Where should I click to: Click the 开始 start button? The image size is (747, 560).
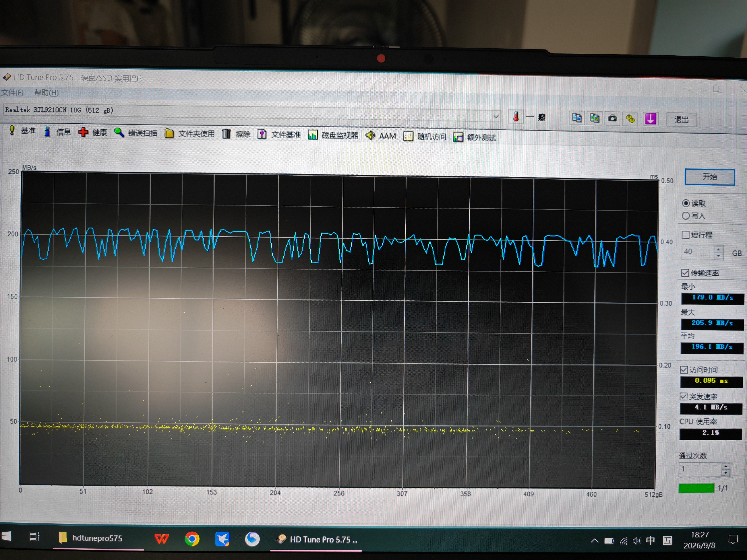coord(709,177)
